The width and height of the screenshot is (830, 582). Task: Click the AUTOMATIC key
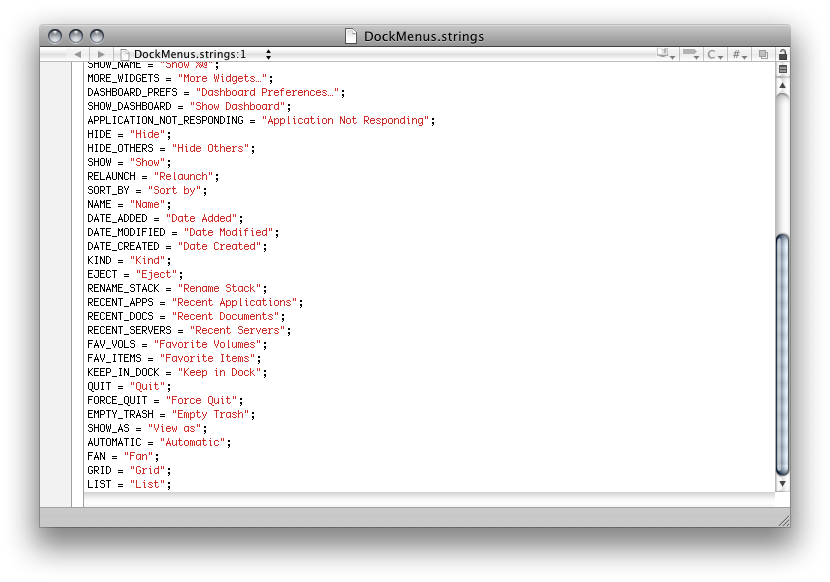click(x=114, y=443)
